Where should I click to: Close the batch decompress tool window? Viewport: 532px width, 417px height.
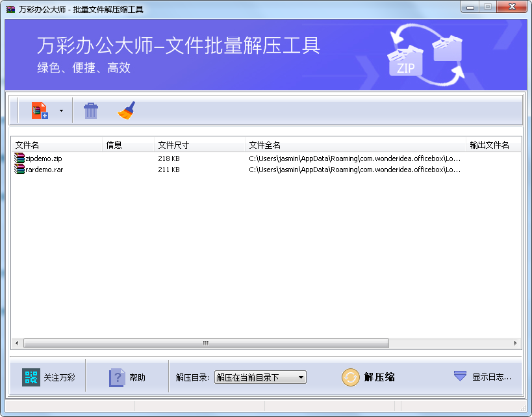coord(512,7)
